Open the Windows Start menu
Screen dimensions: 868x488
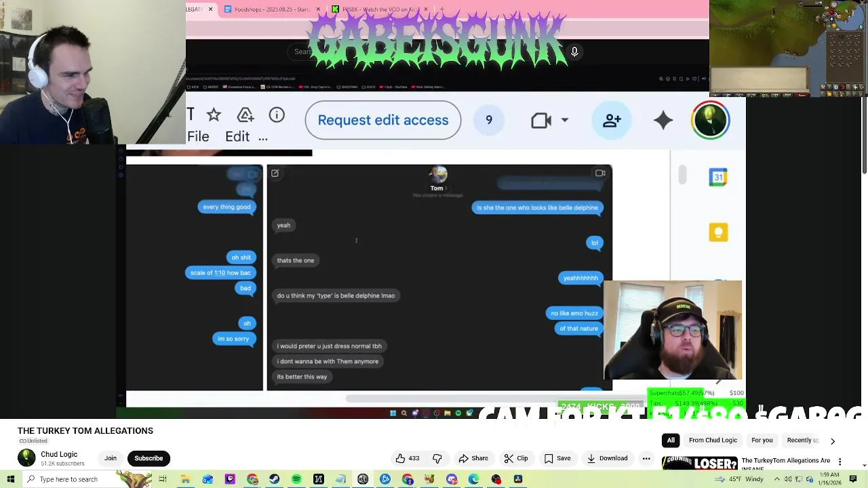(x=11, y=479)
